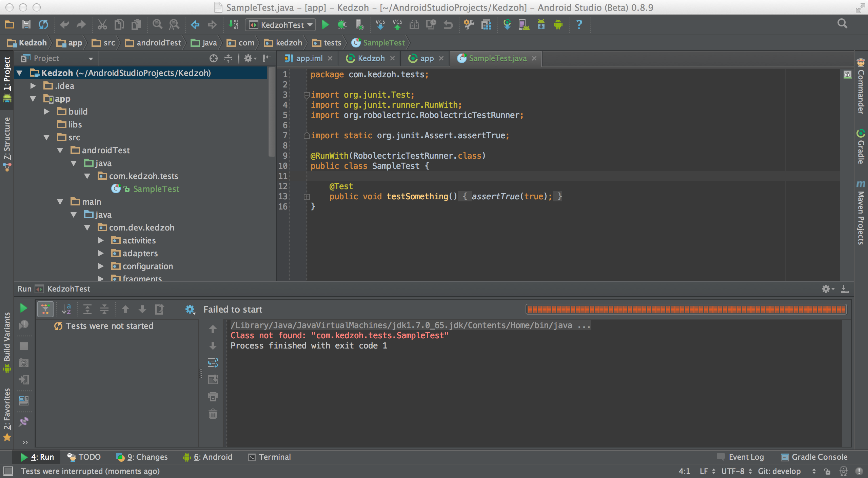Collapse the androidTest folder node
Image resolution: width=868 pixels, height=478 pixels.
pyautogui.click(x=60, y=151)
